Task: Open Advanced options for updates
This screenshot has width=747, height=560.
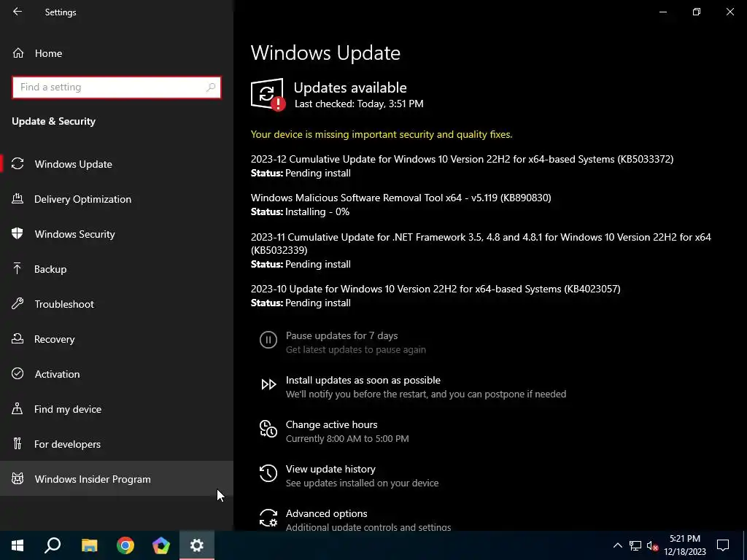Action: pos(326,513)
